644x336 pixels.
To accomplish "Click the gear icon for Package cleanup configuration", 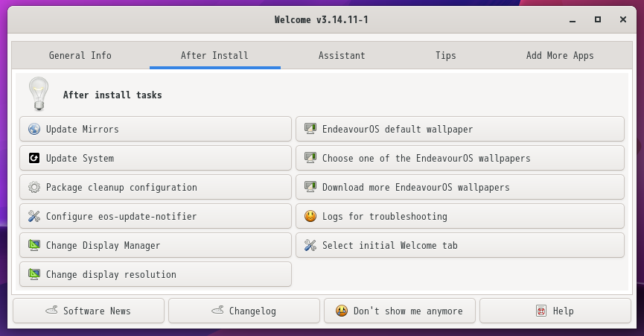I will click(x=34, y=187).
